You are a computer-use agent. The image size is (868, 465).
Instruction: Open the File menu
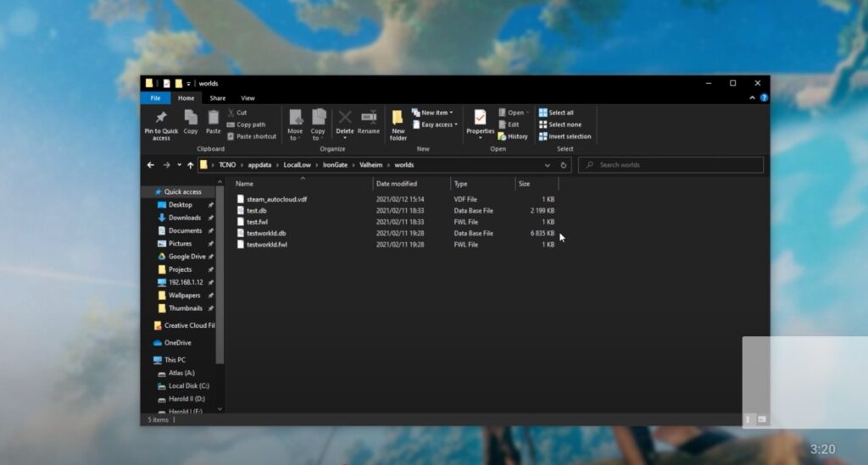tap(155, 98)
